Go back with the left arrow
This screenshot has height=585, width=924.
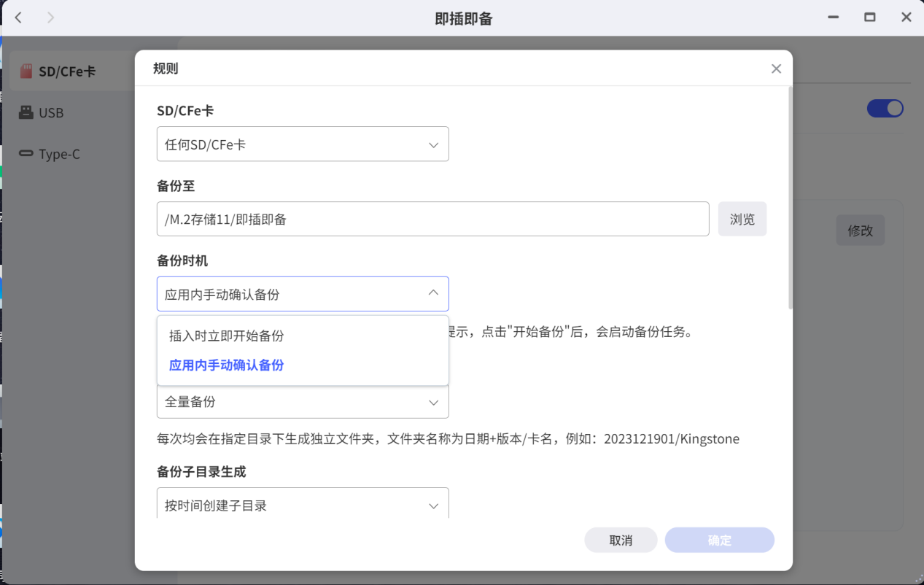[18, 18]
